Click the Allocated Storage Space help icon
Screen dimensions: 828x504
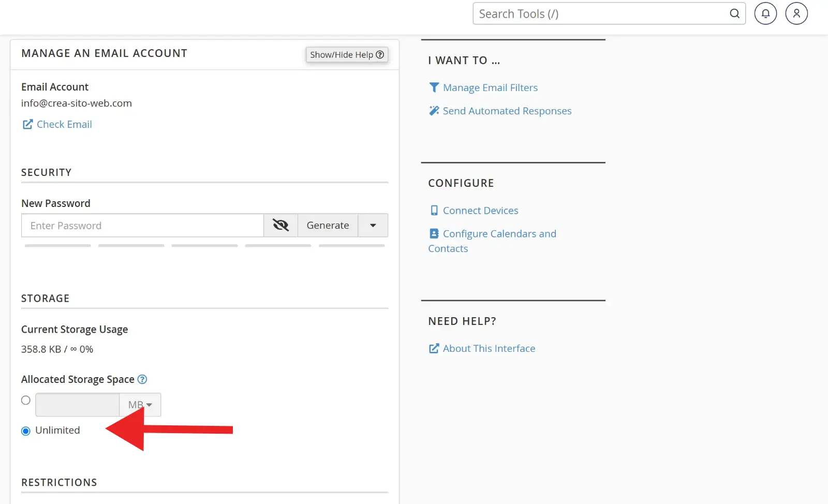[142, 379]
